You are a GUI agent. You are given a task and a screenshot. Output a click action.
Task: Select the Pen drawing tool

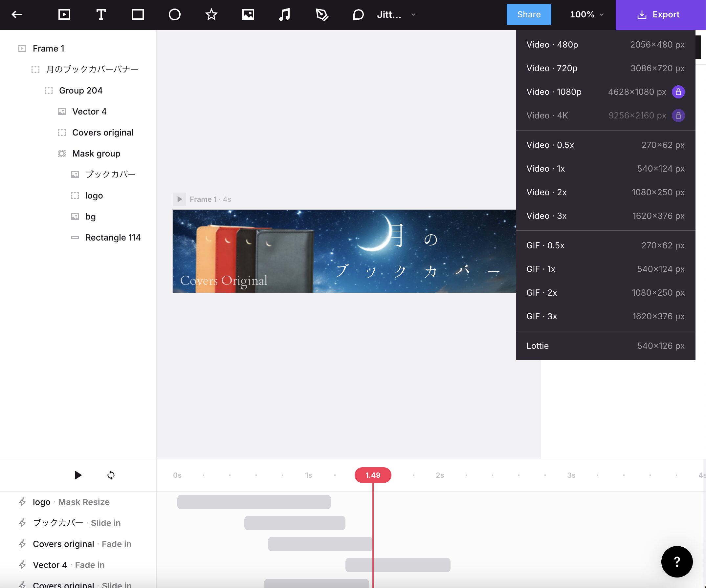pyautogui.click(x=322, y=14)
